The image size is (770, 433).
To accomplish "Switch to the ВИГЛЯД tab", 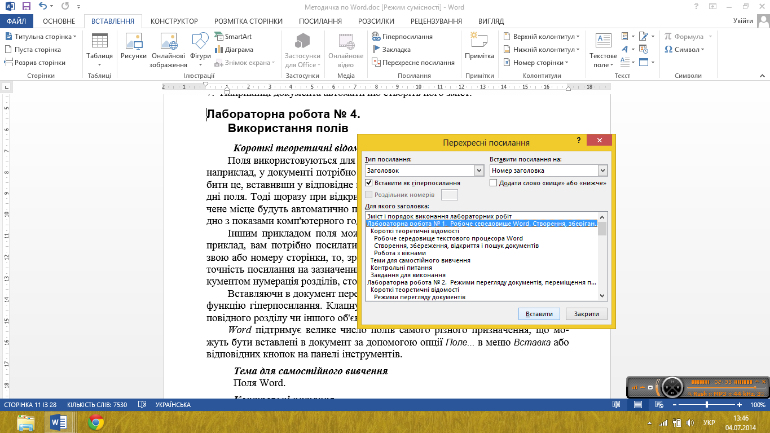I will [491, 21].
